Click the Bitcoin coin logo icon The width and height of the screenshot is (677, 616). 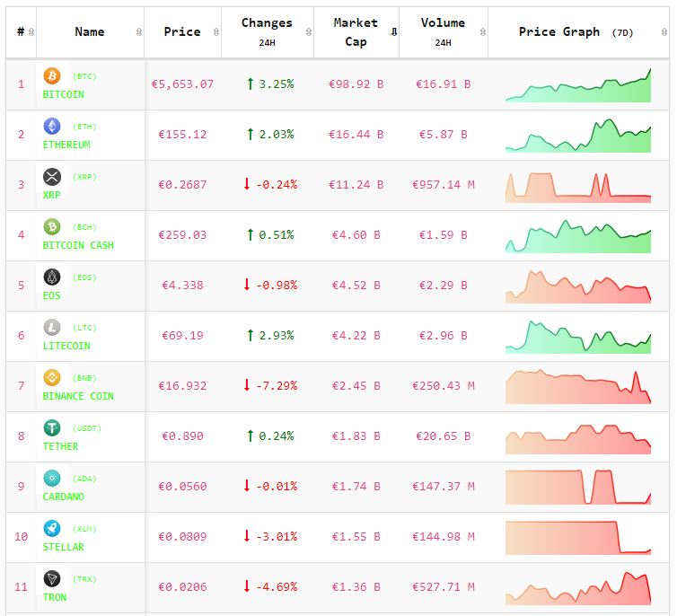52,76
